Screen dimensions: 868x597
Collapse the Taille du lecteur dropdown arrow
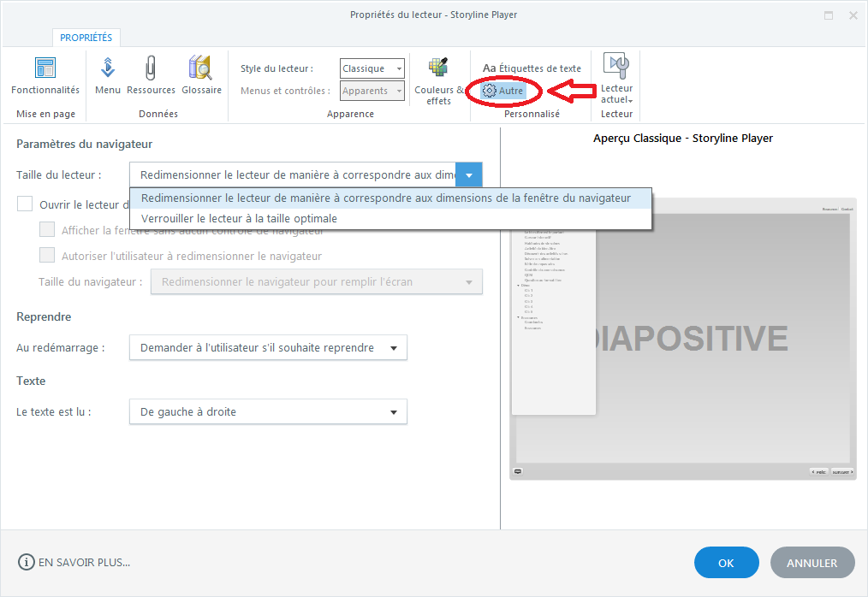point(469,175)
